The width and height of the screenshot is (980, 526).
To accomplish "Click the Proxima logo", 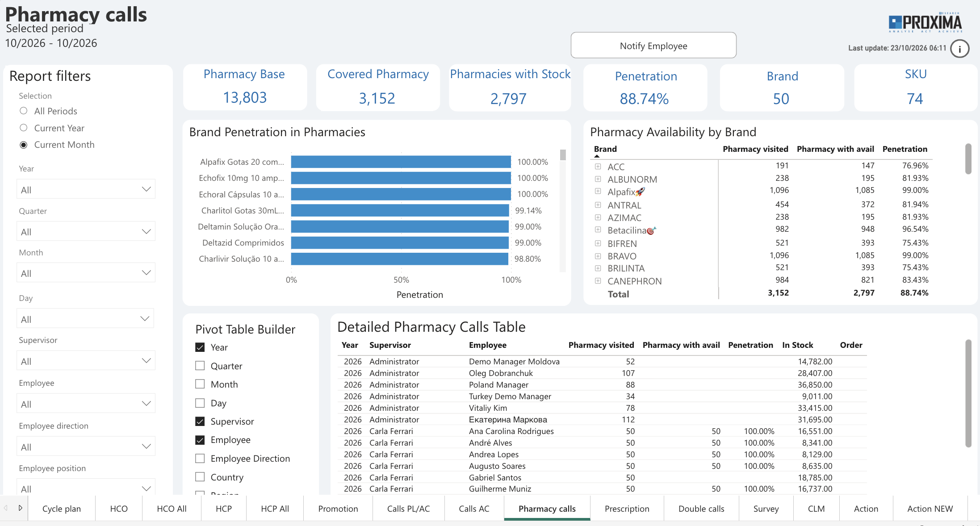I will [x=926, y=22].
